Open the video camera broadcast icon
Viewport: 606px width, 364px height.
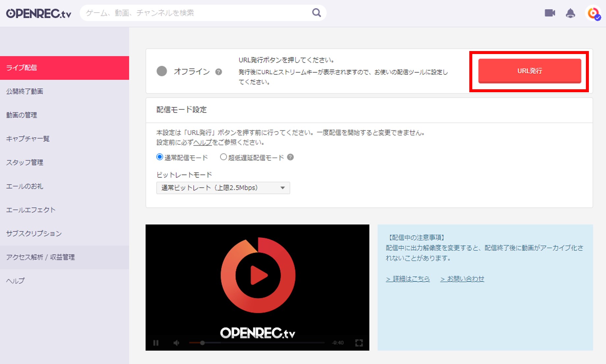point(550,13)
